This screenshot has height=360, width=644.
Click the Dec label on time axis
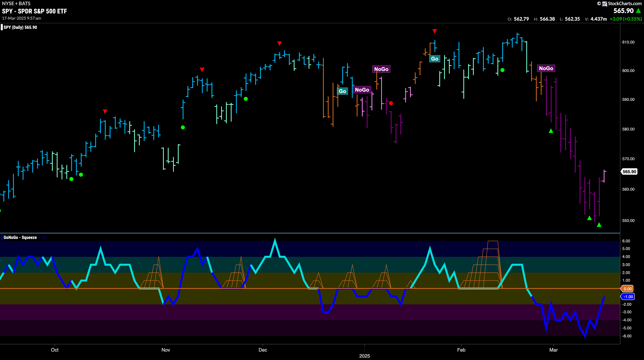click(x=263, y=350)
